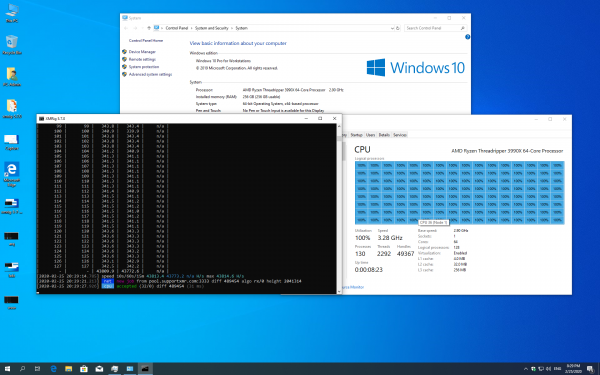600x375 pixels.
Task: Open the volume control in system tray
Action: (549, 369)
